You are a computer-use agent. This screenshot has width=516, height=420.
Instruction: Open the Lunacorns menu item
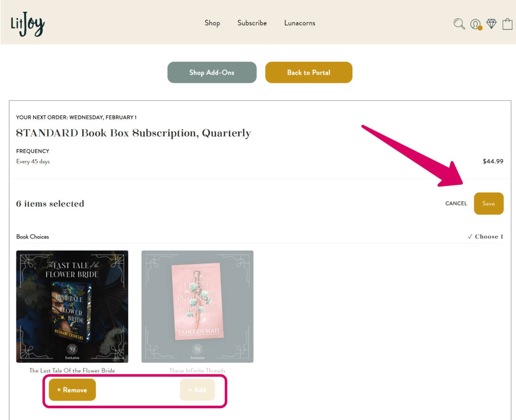point(300,23)
